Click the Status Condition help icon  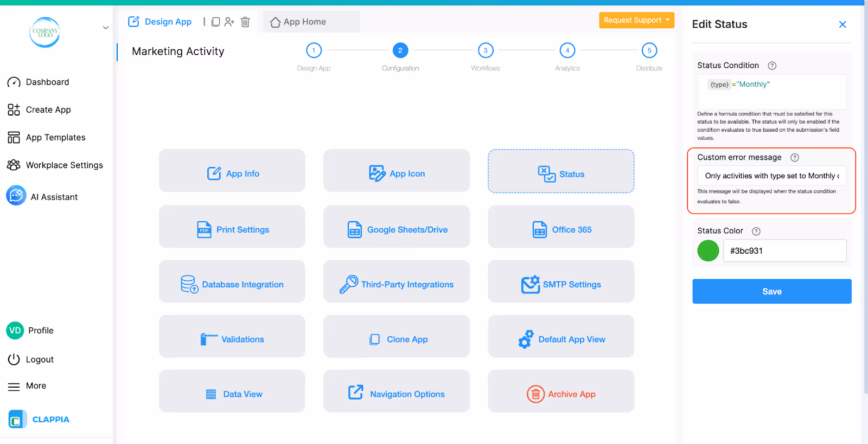click(772, 66)
